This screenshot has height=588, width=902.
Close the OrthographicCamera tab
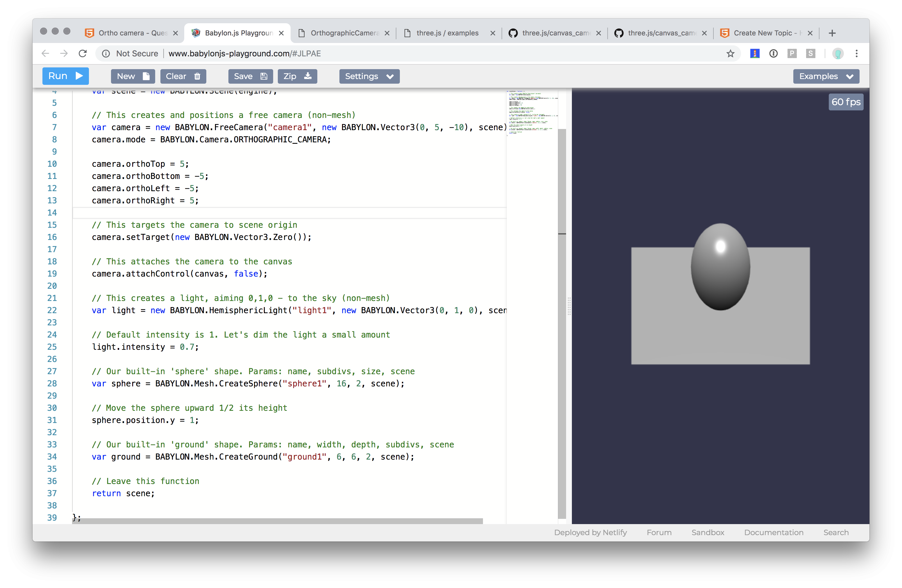click(x=387, y=33)
